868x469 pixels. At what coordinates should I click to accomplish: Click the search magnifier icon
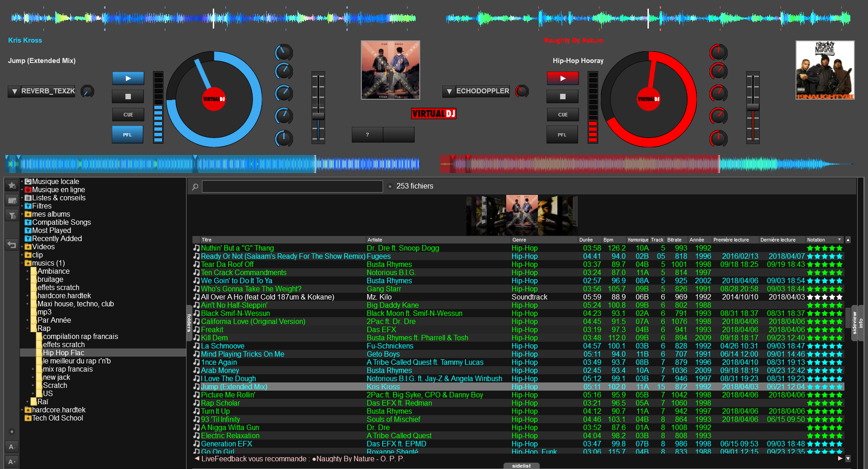point(195,187)
